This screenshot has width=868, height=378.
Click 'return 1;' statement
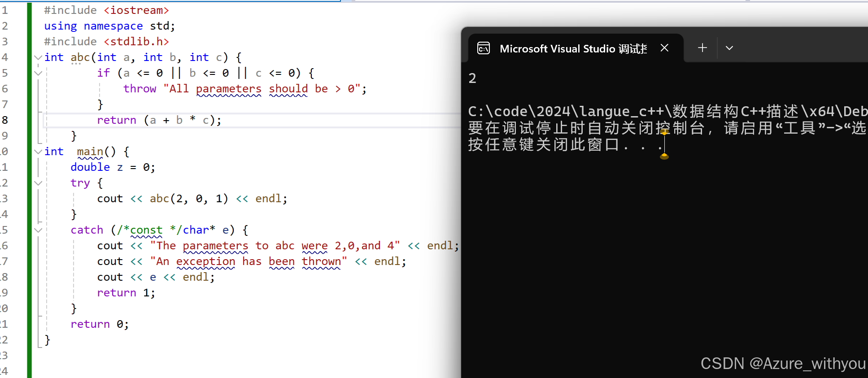click(x=126, y=293)
